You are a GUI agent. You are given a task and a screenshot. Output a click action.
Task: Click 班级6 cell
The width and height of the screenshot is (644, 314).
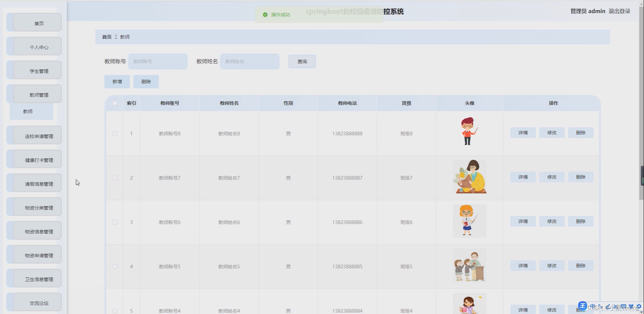406,222
